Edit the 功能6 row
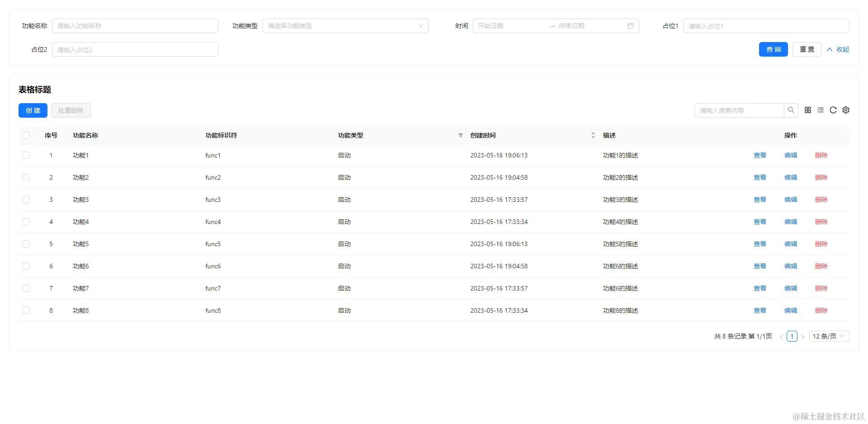Viewport: 868px width, 424px height. (791, 266)
